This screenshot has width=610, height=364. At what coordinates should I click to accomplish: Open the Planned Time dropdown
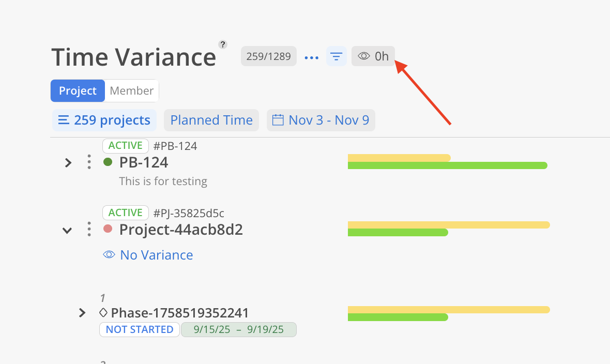pyautogui.click(x=211, y=120)
